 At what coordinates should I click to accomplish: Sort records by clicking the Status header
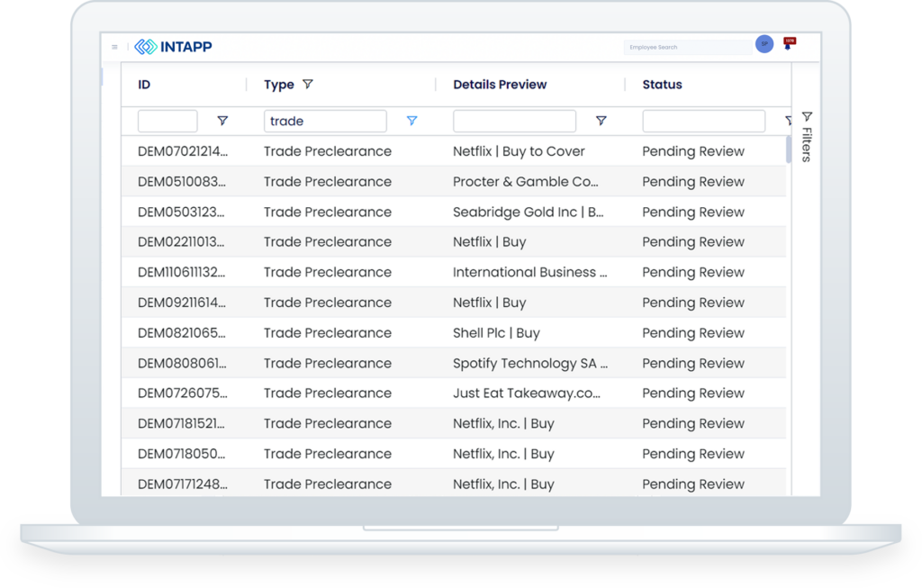[x=662, y=84]
